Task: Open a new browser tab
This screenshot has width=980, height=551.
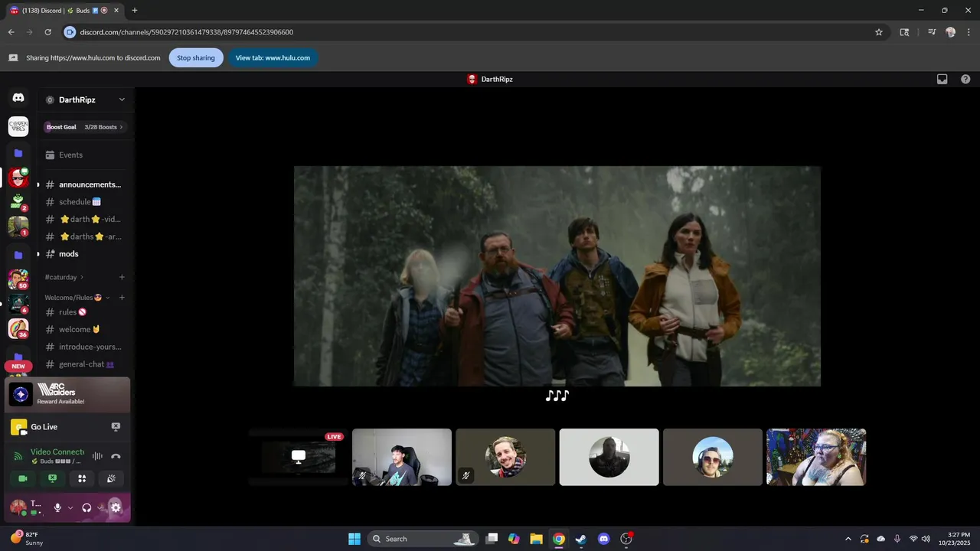Action: pyautogui.click(x=135, y=10)
